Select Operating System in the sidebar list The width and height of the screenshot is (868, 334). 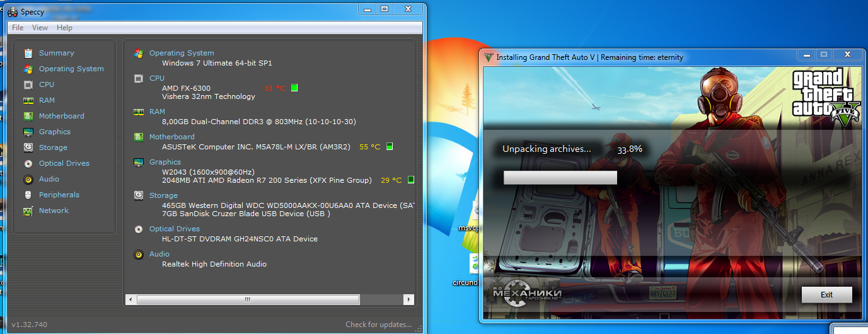[x=71, y=69]
